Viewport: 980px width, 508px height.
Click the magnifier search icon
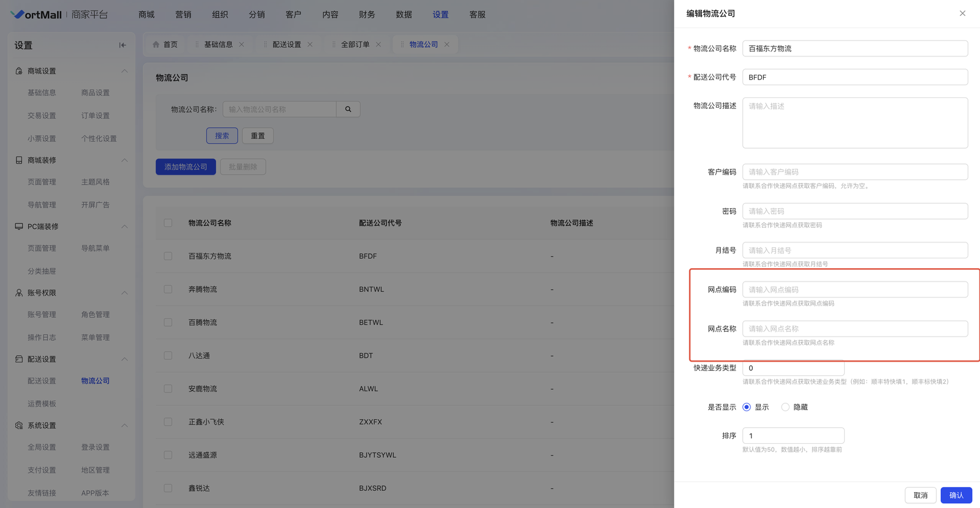348,110
